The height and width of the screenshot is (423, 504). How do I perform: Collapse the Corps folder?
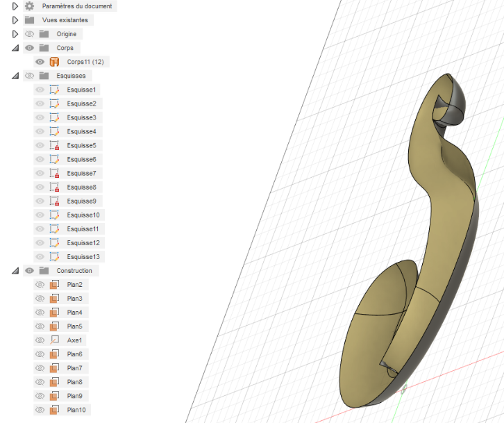[15, 48]
